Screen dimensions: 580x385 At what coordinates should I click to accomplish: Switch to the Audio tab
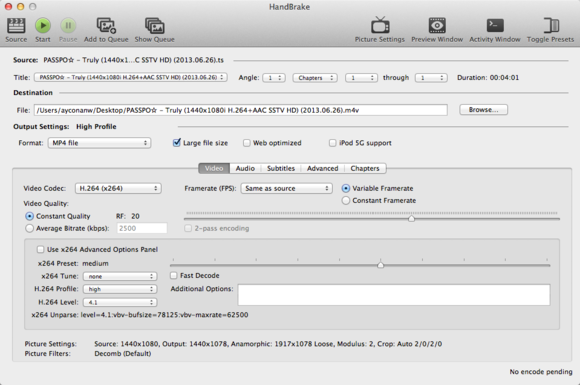245,168
